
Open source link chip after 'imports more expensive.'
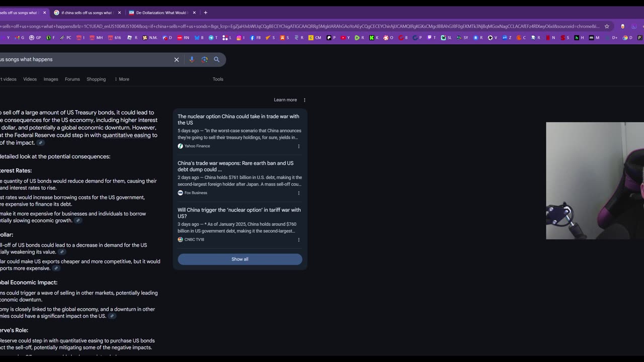pyautogui.click(x=56, y=268)
